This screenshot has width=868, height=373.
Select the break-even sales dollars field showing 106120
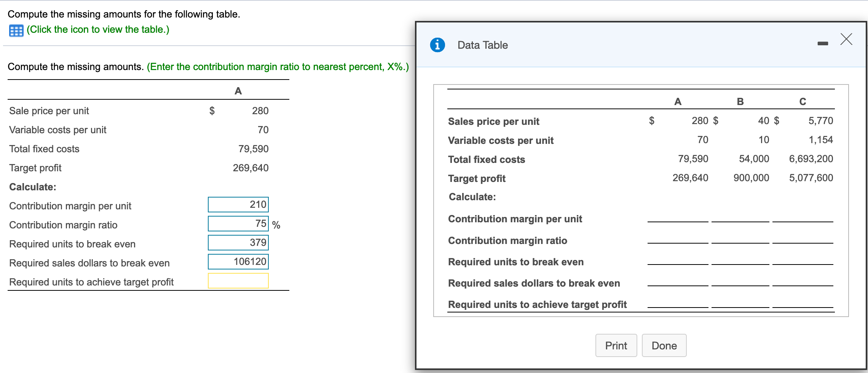click(238, 261)
